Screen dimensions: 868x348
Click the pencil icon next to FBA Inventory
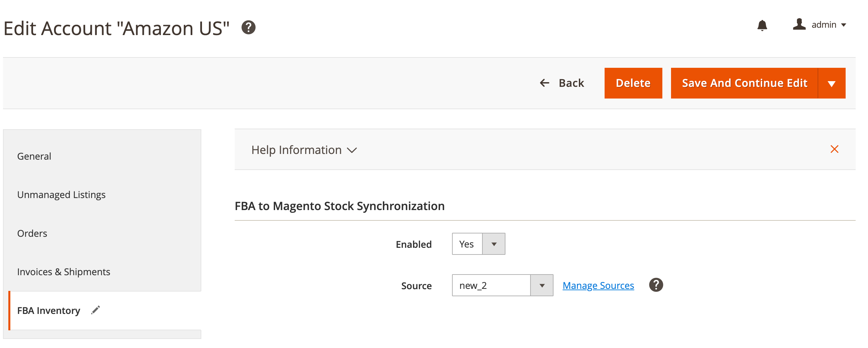[96, 310]
